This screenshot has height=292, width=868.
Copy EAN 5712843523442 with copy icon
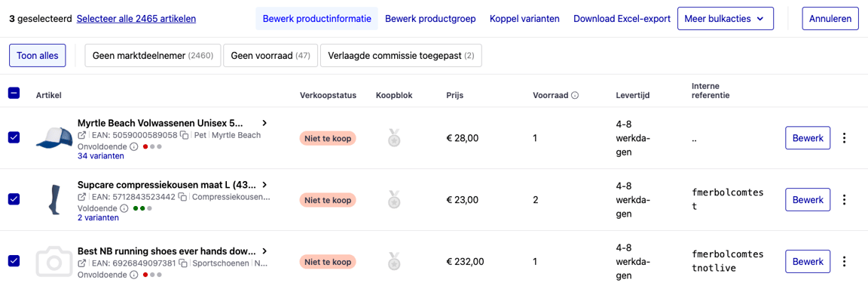[182, 197]
